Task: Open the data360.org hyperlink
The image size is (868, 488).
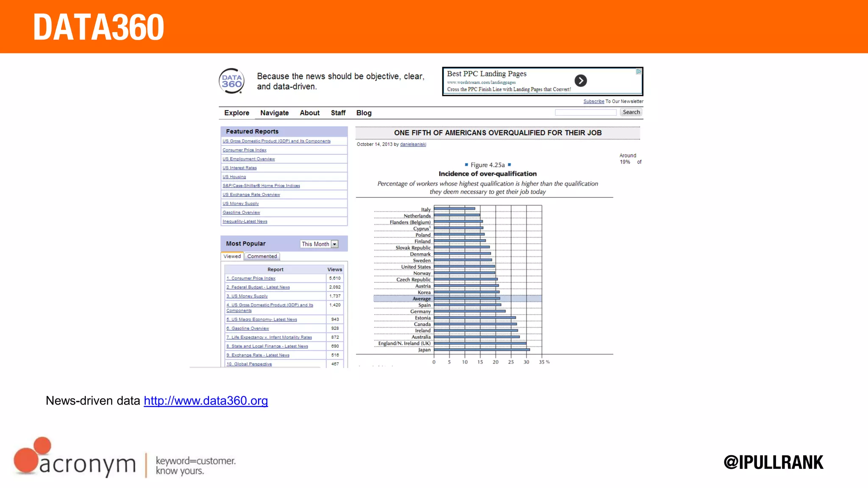Action: [206, 401]
